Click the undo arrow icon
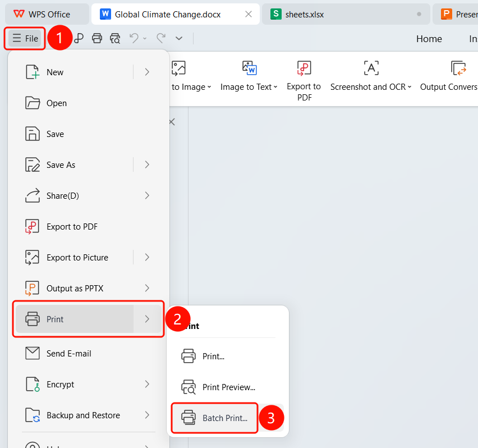 [134, 38]
